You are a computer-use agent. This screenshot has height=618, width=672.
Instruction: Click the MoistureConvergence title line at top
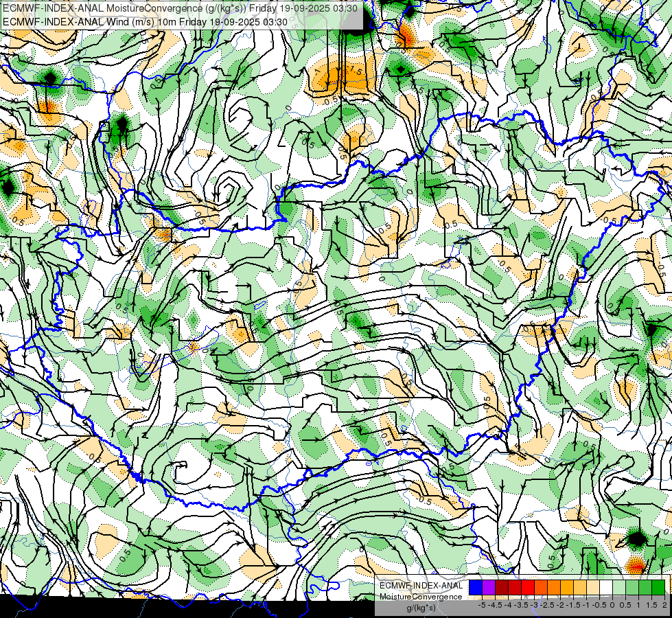coord(181,8)
